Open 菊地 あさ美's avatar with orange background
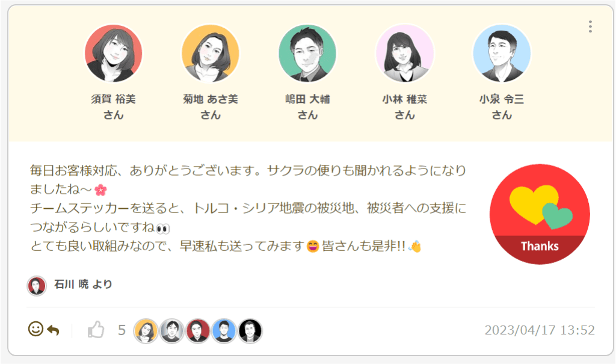Viewport: 616px width, 364px height. click(211, 54)
